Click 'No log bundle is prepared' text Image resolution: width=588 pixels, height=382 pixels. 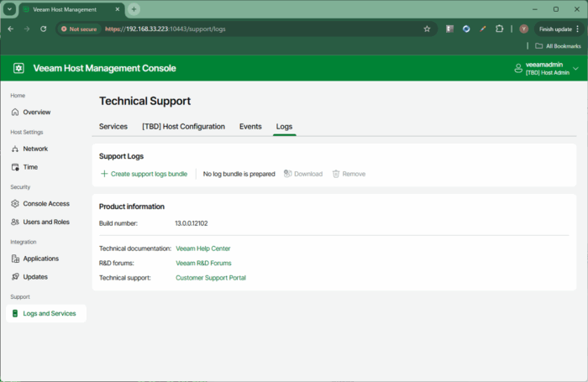coord(239,174)
